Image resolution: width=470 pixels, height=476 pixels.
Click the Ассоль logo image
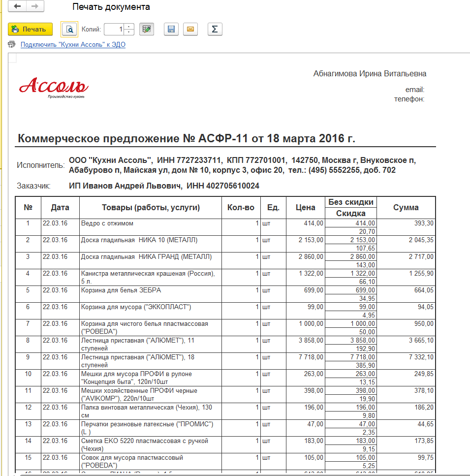pos(54,87)
